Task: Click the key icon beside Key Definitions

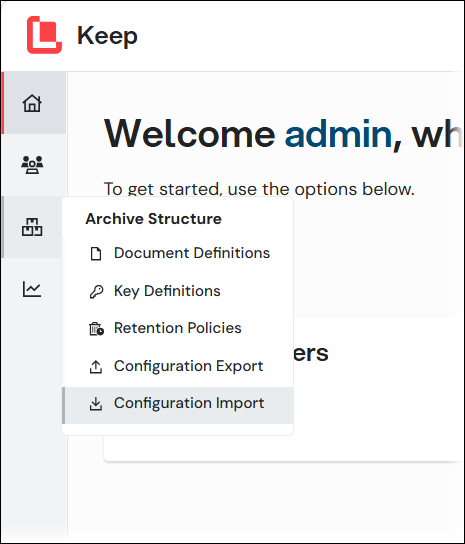Action: point(96,291)
